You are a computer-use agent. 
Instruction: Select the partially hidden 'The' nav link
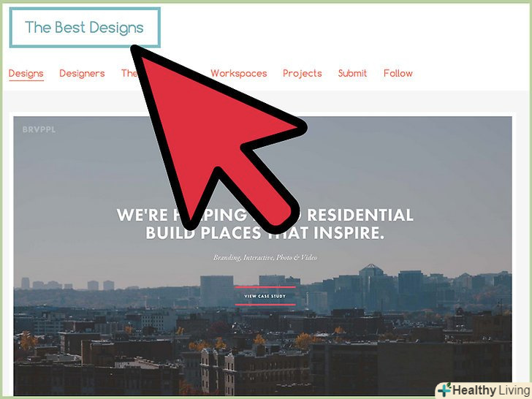[129, 73]
